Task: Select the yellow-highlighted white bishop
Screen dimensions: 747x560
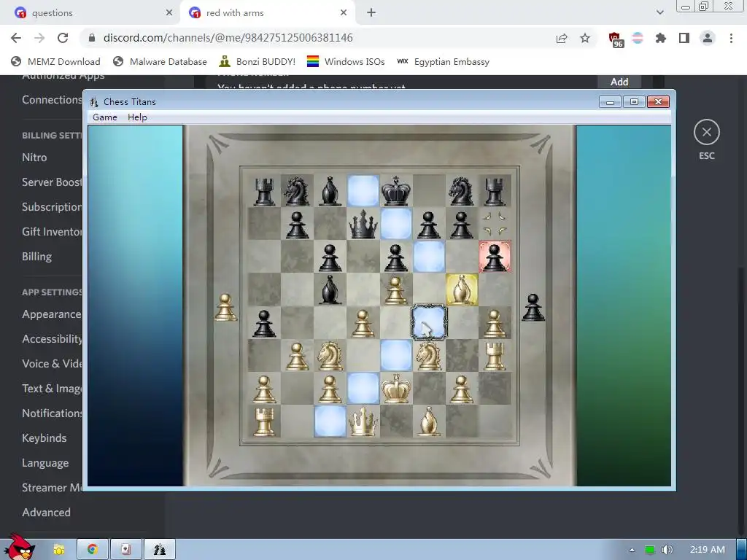Action: [462, 289]
